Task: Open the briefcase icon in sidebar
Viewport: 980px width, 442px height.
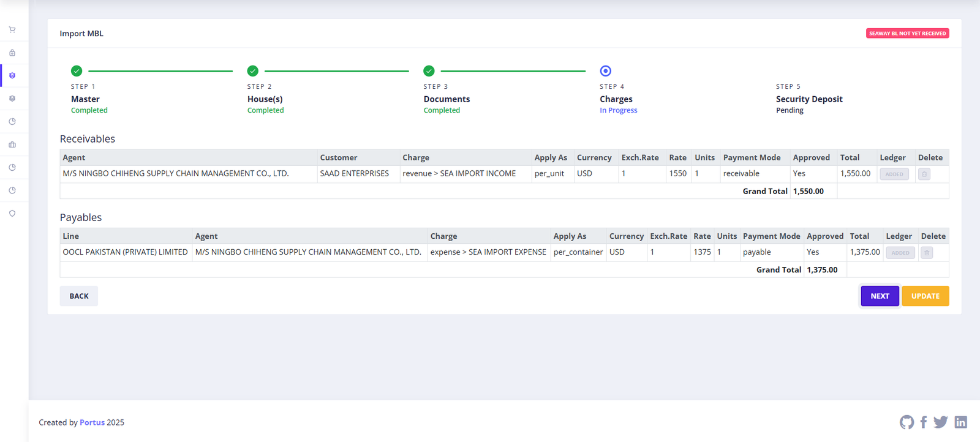Action: (x=12, y=144)
